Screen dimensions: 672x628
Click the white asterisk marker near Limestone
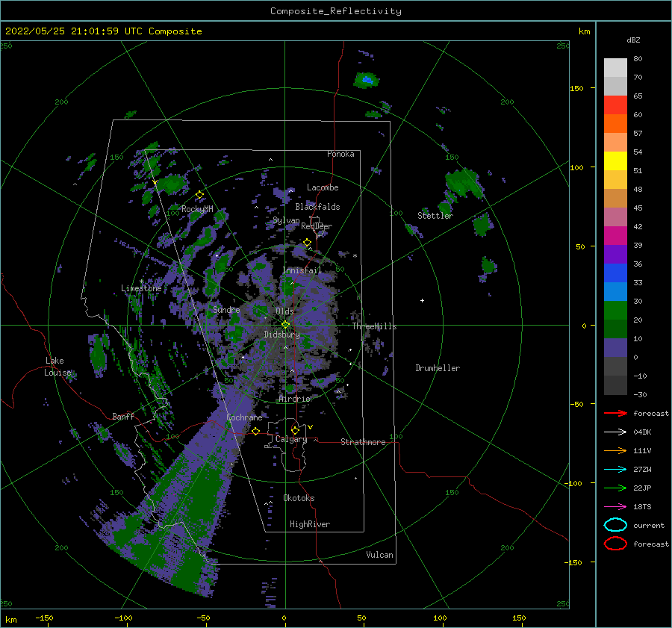(x=141, y=282)
